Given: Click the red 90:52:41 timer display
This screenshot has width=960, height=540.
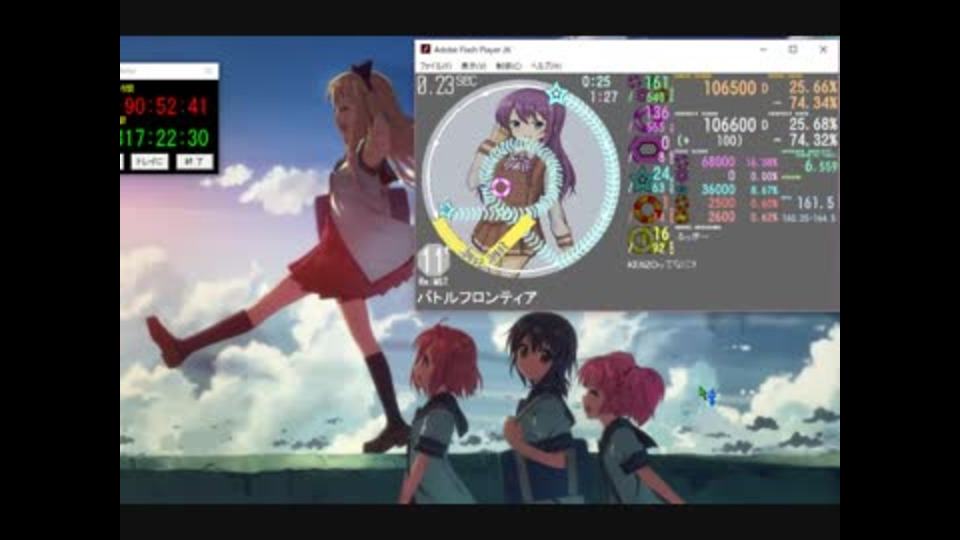Looking at the screenshot, I should tap(167, 107).
